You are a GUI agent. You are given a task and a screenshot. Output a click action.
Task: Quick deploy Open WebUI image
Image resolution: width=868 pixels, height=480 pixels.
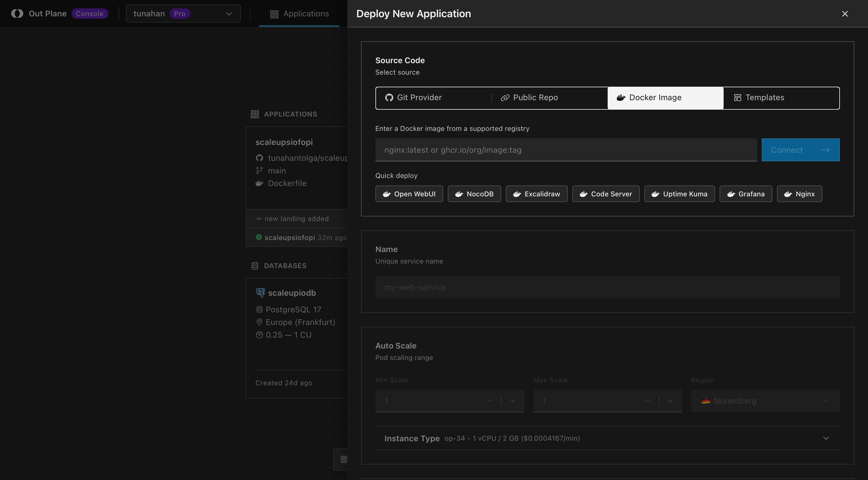(x=409, y=194)
